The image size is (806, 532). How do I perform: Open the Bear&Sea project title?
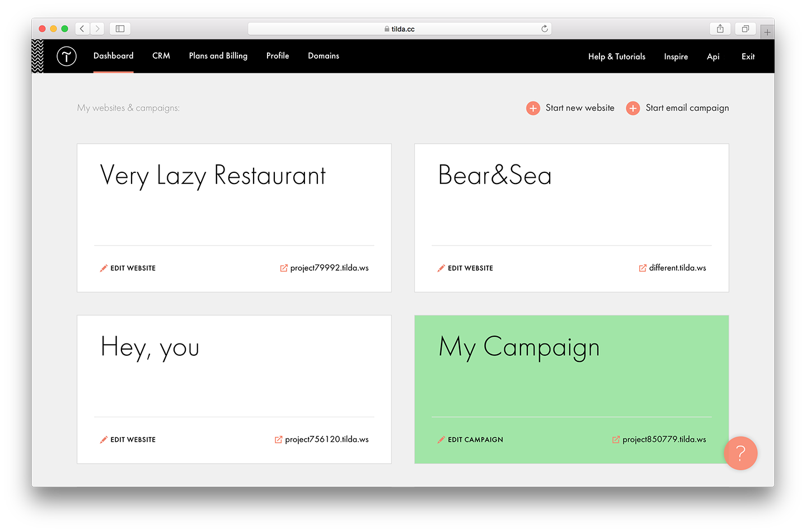click(x=495, y=175)
